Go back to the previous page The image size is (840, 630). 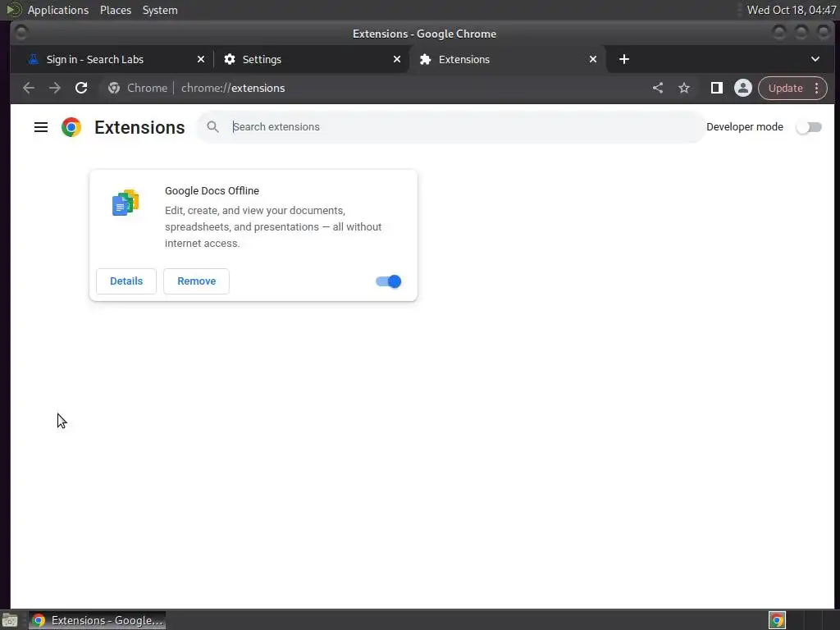tap(29, 88)
